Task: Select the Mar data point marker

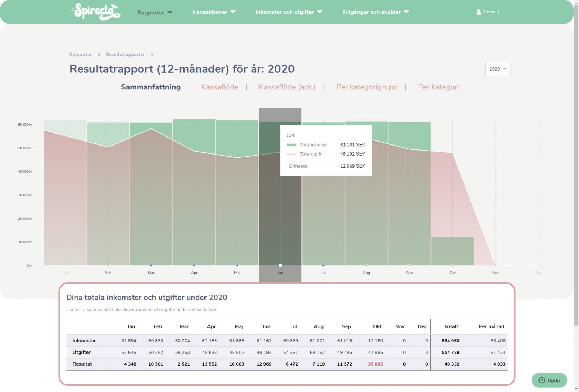Action: pyautogui.click(x=151, y=265)
